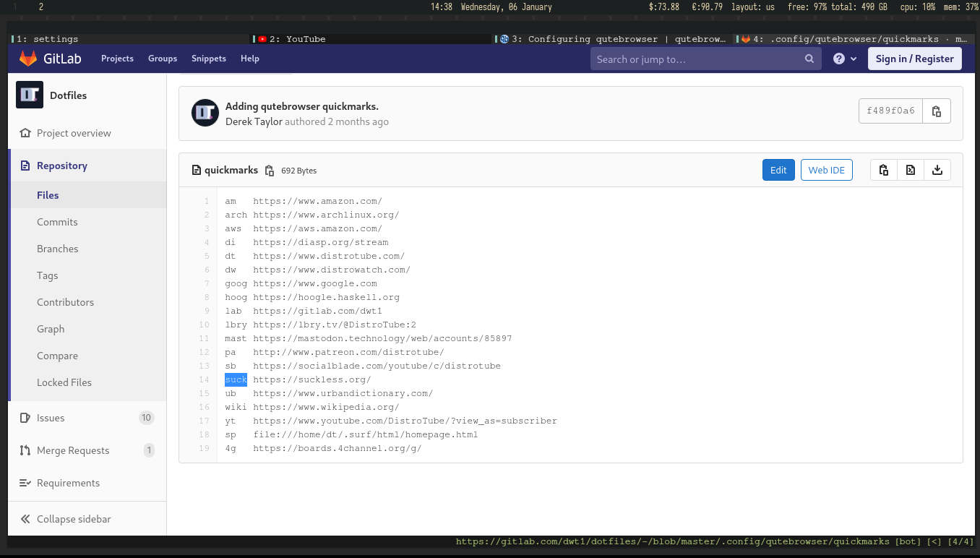This screenshot has height=558, width=980.
Task: Click the Collapse sidebar chevrons icon
Action: [x=26, y=519]
